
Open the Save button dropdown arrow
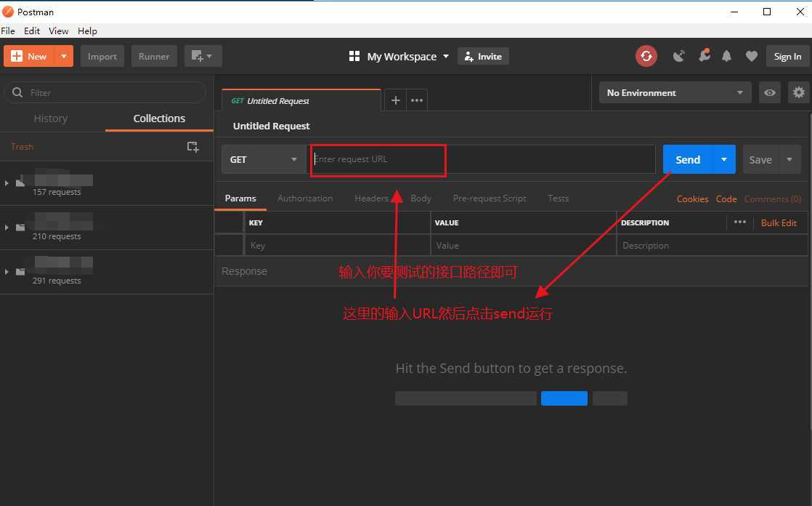789,159
